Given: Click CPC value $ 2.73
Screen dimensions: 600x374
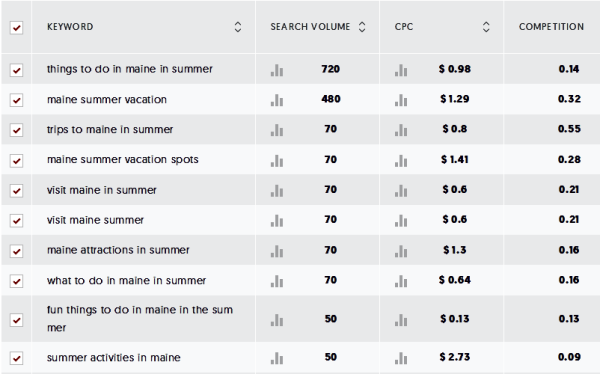Looking at the screenshot, I should click(455, 357).
